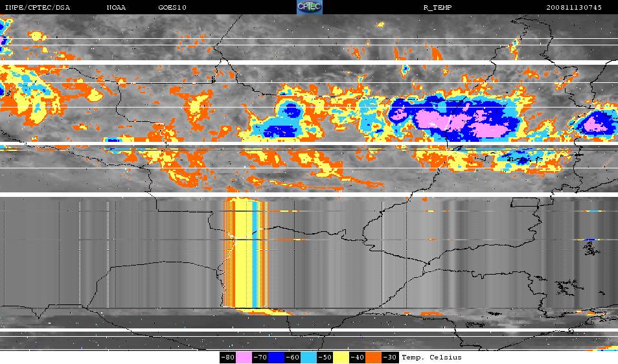Click the dark blue legend swatch right of -70
Image resolution: width=618 pixels, height=364 pixels.
(277, 358)
